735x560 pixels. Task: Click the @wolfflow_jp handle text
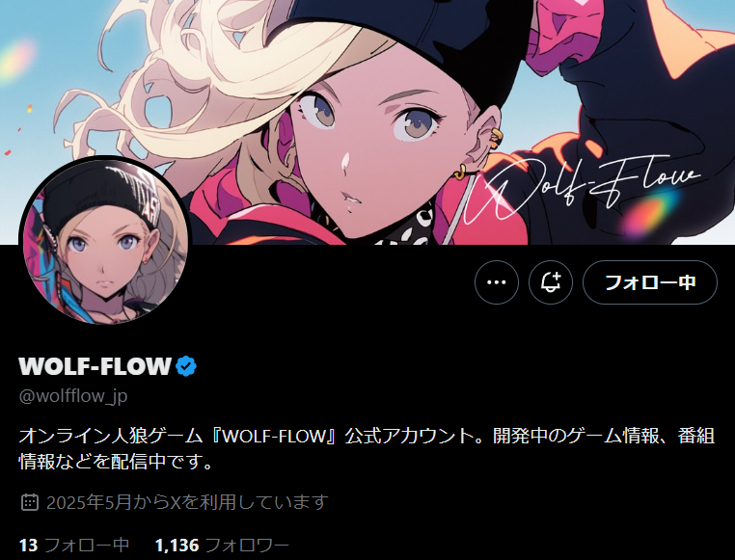73,396
